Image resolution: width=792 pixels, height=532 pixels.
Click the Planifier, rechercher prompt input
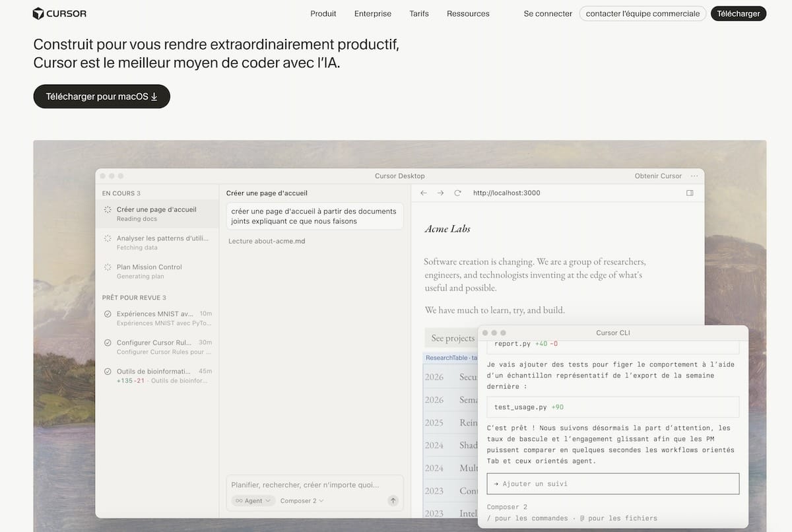(306, 484)
